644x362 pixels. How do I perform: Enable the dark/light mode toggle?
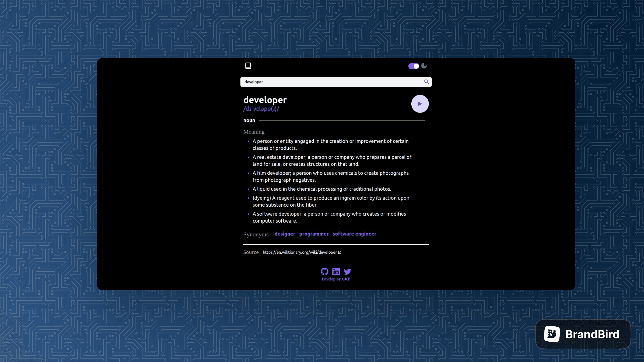[x=414, y=66]
